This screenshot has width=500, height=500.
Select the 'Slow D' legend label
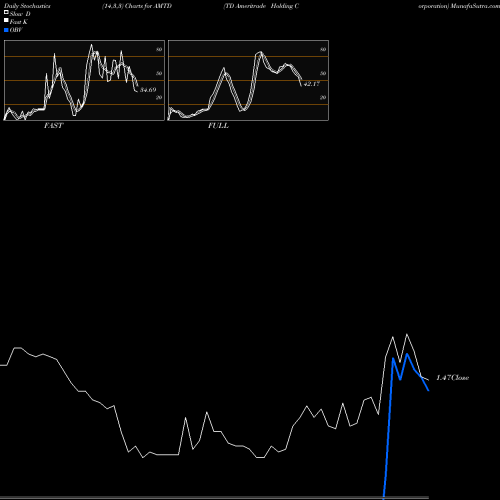pos(20,14)
